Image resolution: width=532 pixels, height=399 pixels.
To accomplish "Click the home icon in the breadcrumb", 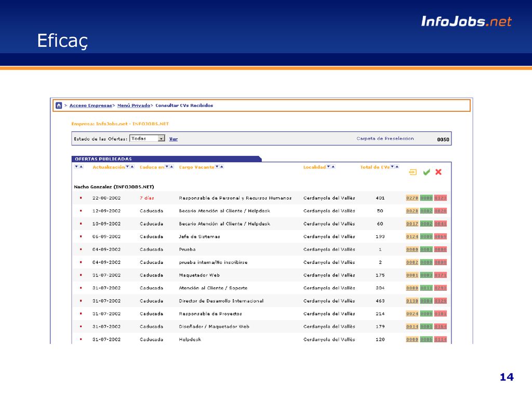I will [x=59, y=105].
